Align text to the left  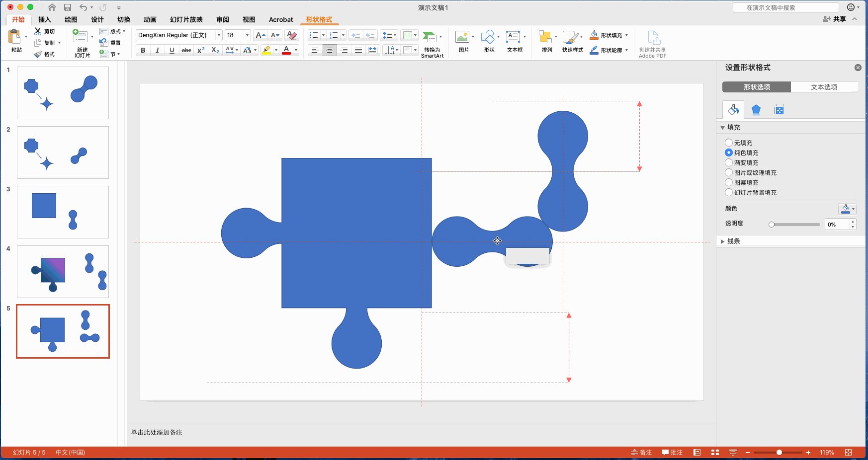point(315,50)
